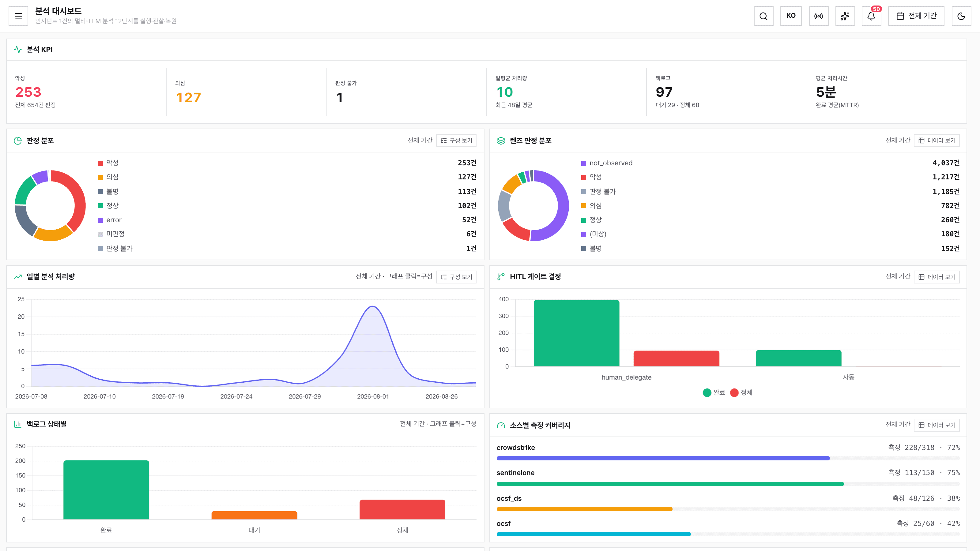Click the red 정체 bar in 백로그 상태별

pyautogui.click(x=402, y=510)
